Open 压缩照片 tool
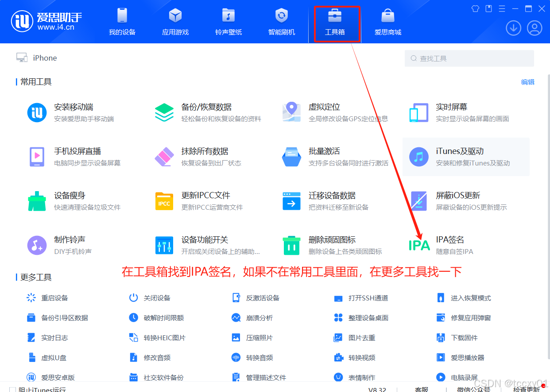Screen dimensions: 550x392 pyautogui.click(x=253, y=338)
